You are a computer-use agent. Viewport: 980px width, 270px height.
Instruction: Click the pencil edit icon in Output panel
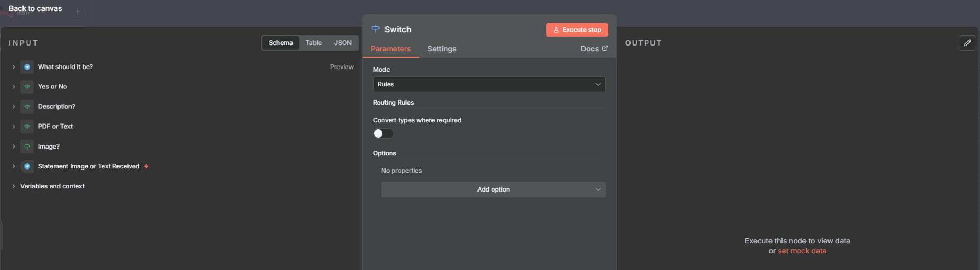967,43
